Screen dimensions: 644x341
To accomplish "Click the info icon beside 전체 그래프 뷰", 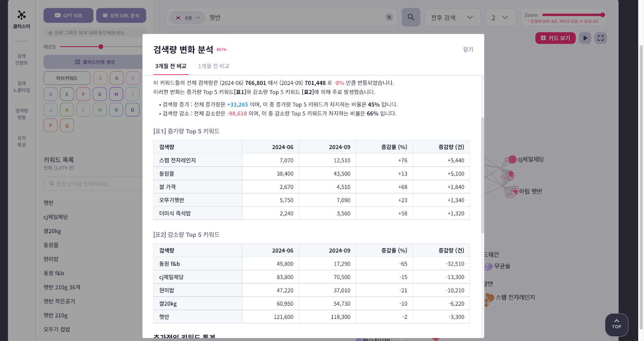I will coord(50,33).
